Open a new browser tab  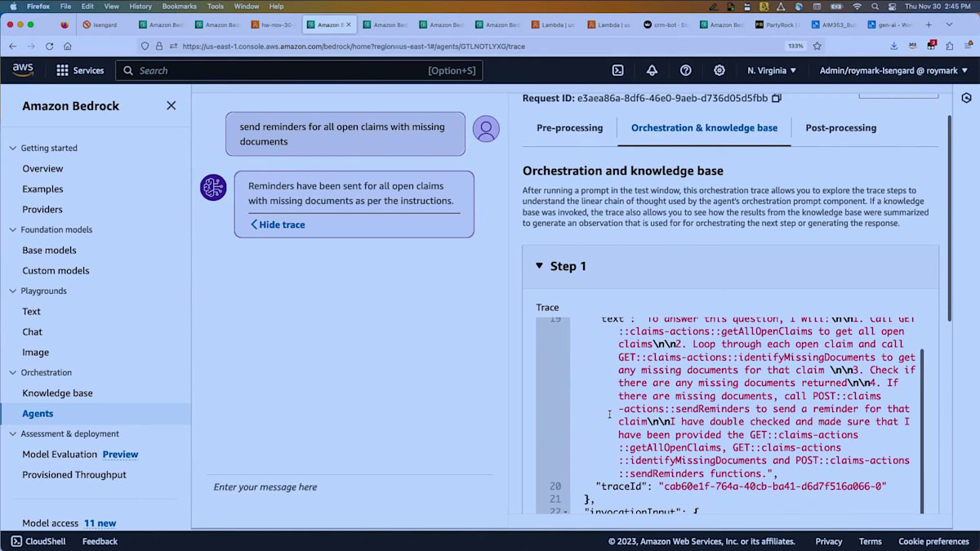click(x=929, y=24)
